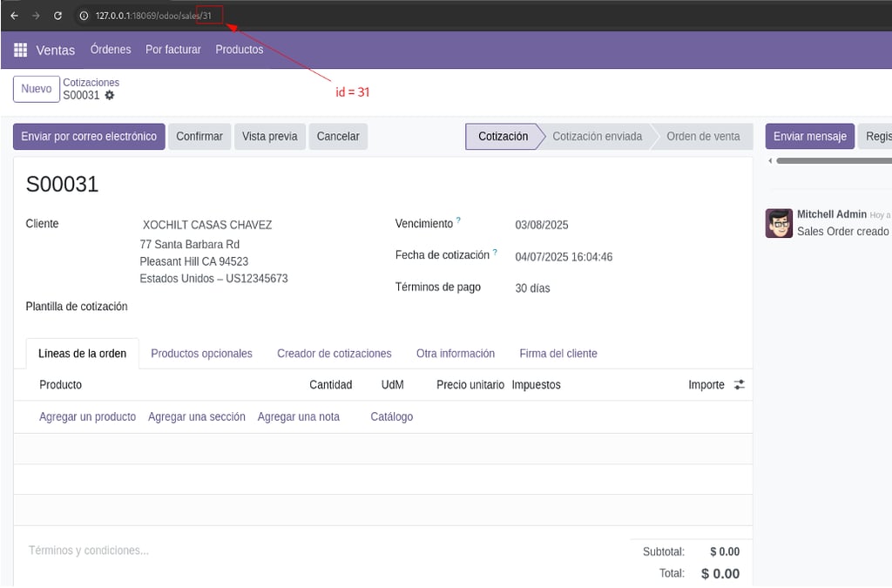
Task: Select Cotización enviada status stage
Action: (x=598, y=137)
